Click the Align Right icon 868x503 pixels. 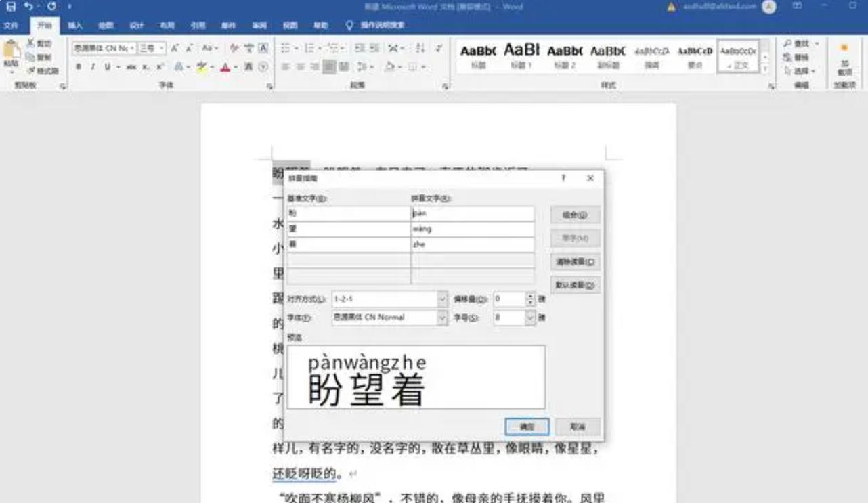pos(315,67)
